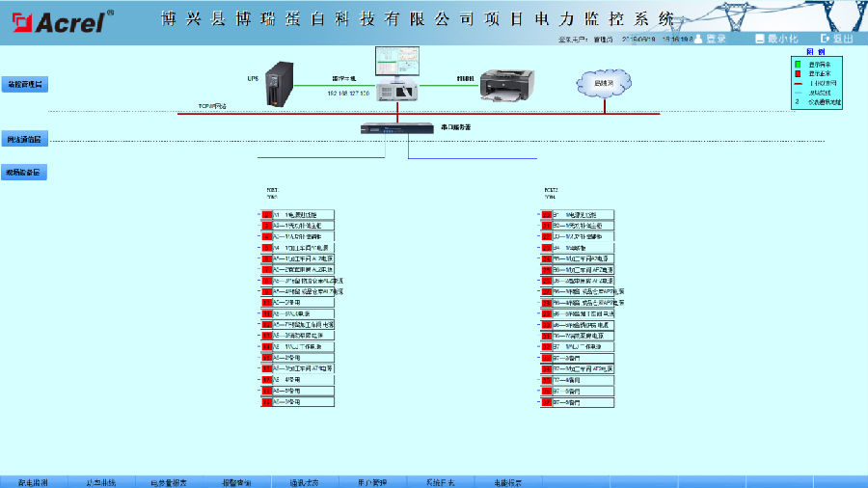Click red status indicator number 7

pos(267,270)
